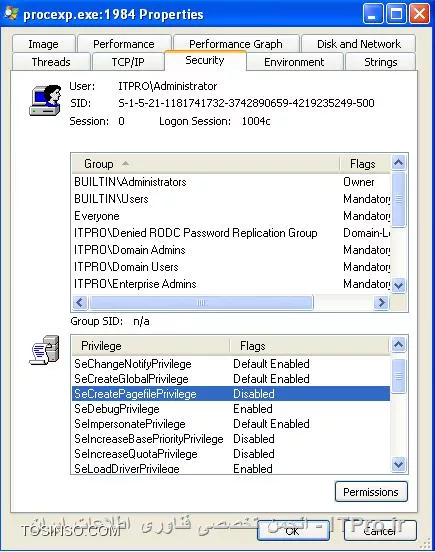This screenshot has width=435, height=552.
Task: Click the privilege scroll document icon
Action: tap(44, 350)
